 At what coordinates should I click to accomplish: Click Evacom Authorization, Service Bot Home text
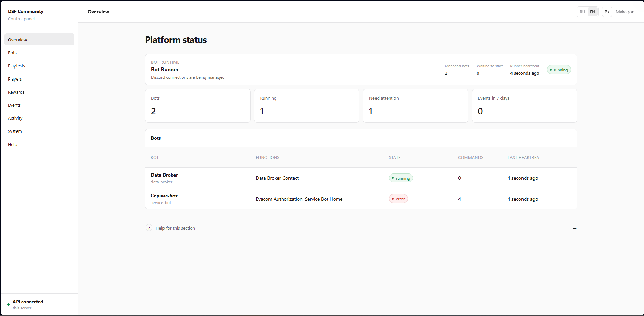(x=299, y=199)
